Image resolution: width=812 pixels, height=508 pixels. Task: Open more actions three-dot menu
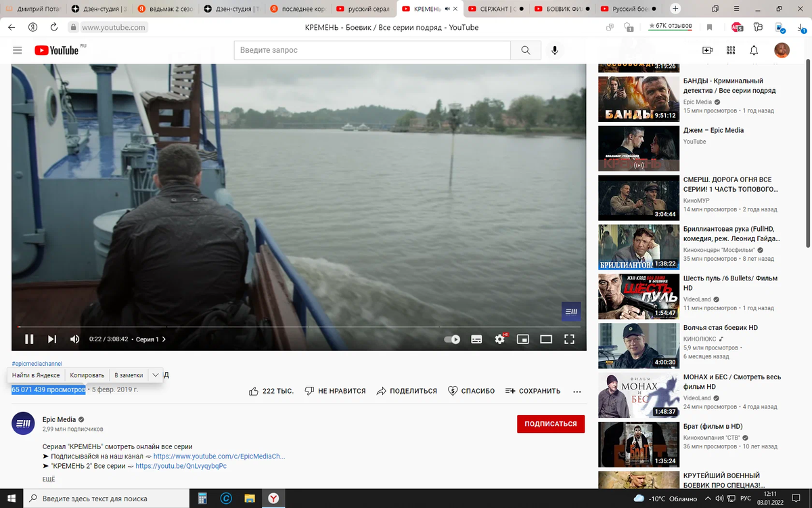(577, 391)
